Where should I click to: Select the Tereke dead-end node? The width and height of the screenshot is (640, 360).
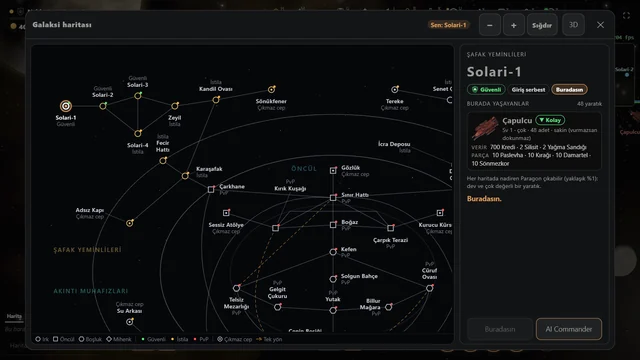click(395, 89)
